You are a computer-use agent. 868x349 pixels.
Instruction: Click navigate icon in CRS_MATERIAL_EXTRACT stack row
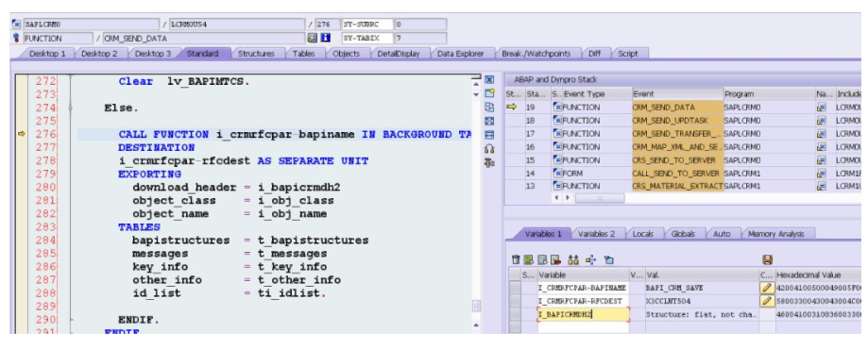[822, 186]
